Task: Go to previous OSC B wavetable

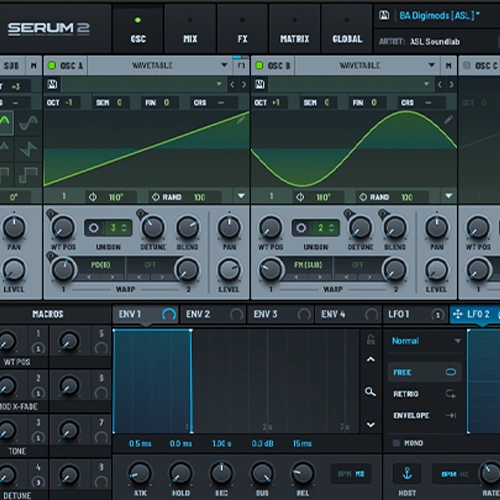Action: (440, 85)
